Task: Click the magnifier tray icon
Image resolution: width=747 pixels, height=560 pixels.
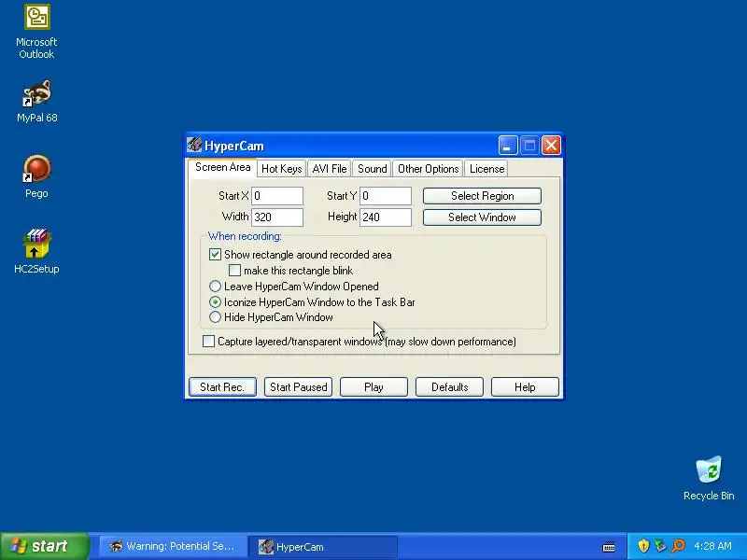Action: tap(678, 546)
